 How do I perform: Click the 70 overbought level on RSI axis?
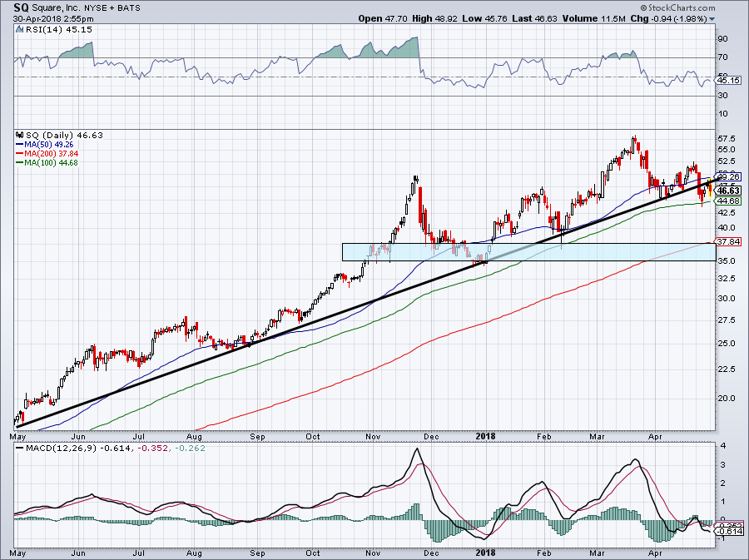coord(722,57)
